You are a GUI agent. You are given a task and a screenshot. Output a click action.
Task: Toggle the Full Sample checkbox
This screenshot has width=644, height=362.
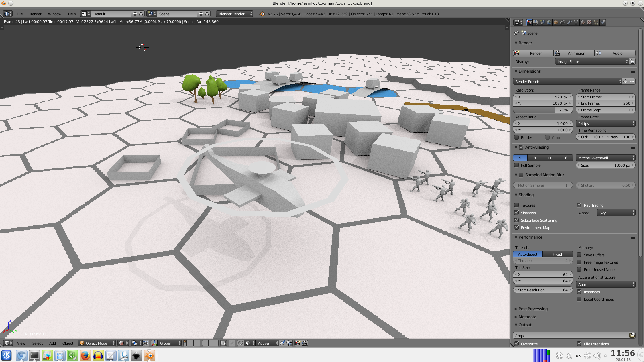[x=517, y=165]
